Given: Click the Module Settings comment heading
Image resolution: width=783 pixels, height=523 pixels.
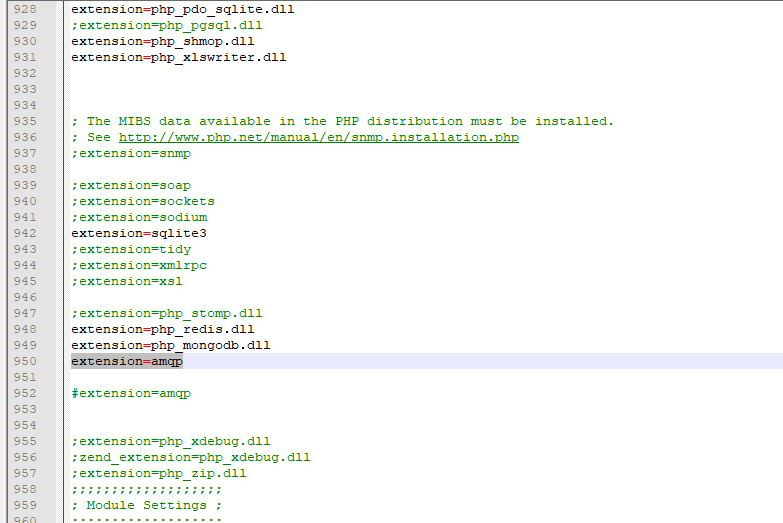Looking at the screenshot, I should (x=146, y=505).
